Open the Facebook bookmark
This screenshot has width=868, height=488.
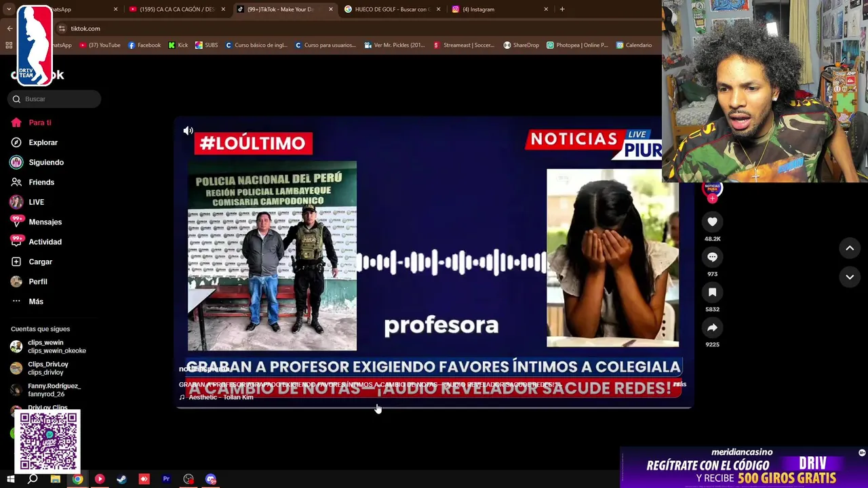pyautogui.click(x=144, y=45)
